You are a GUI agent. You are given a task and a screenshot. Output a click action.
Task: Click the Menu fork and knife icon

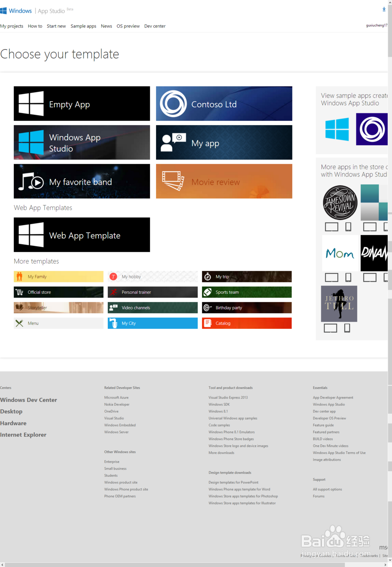(19, 323)
